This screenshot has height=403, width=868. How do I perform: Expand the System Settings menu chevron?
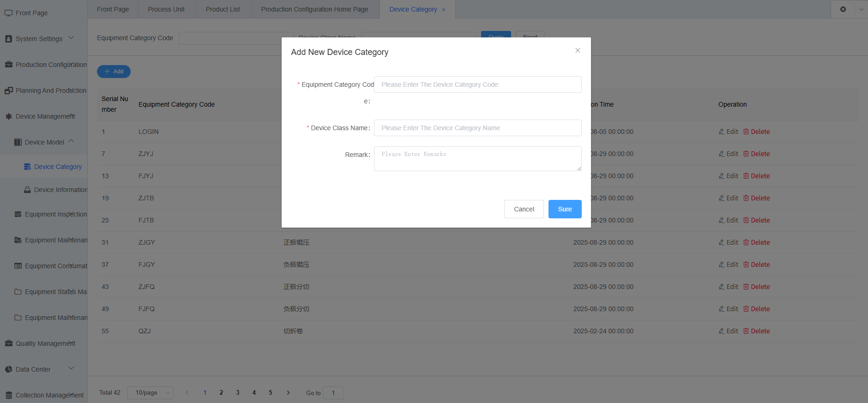[x=71, y=38]
